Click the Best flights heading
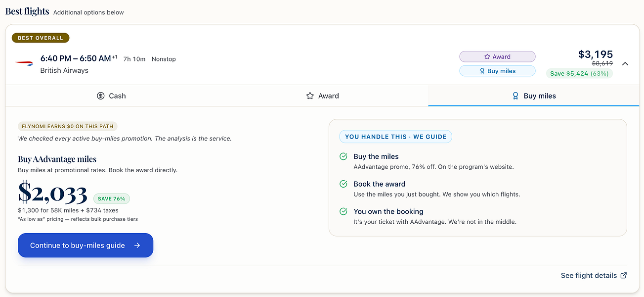 (27, 11)
